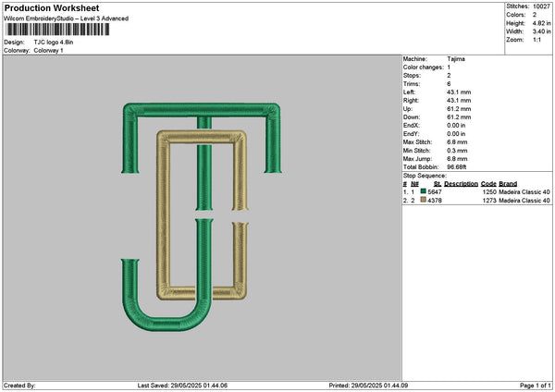Click the St. column header
This screenshot has height=392, width=555.
(x=438, y=184)
